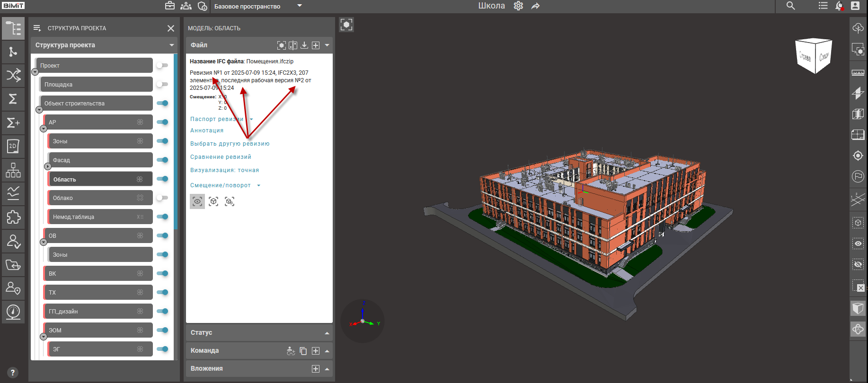Open the project structure tree icon
Viewport: 868px width, 383px height.
coord(13,28)
